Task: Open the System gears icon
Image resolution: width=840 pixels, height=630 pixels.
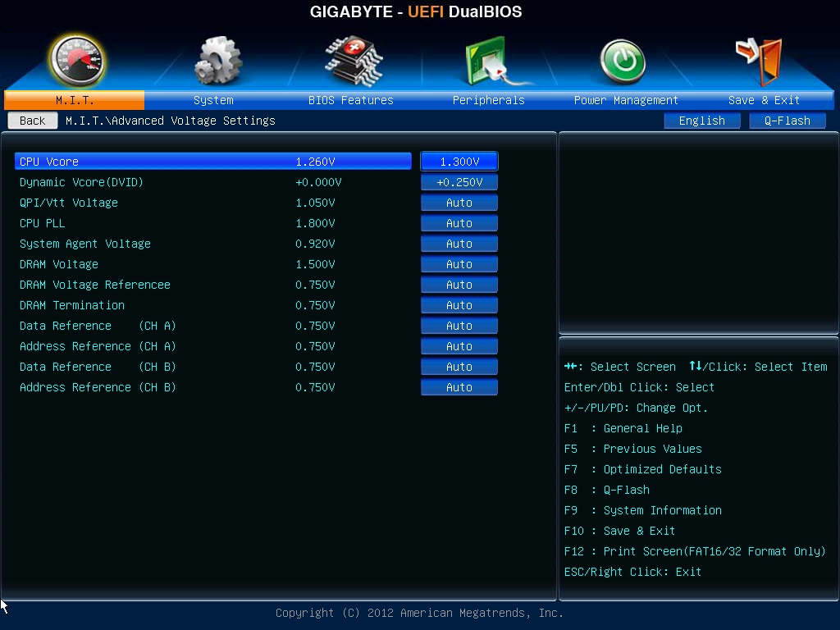Action: [x=217, y=61]
